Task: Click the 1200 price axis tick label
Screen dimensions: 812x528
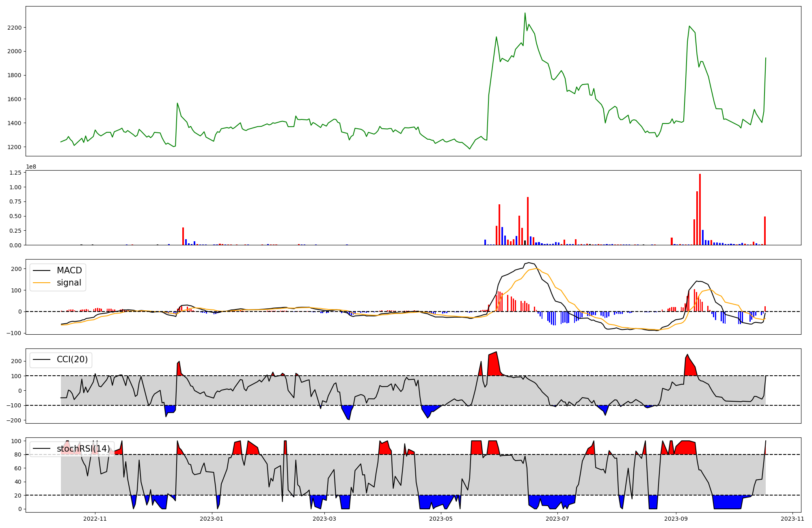Action: (15, 147)
